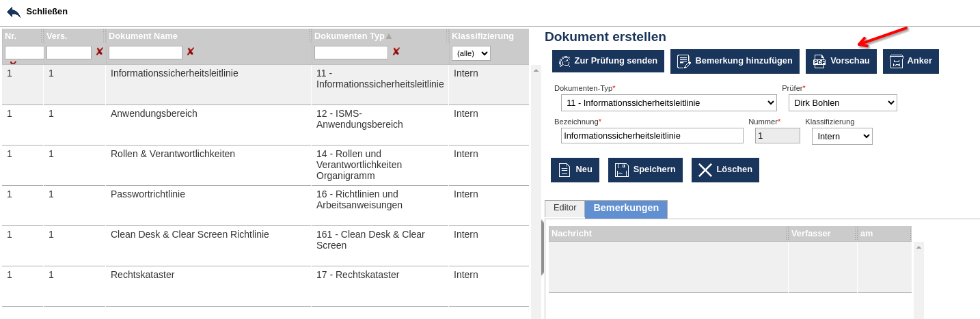The width and height of the screenshot is (980, 319).
Task: Send document for review via Zur Prüfung senden
Action: [x=608, y=61]
